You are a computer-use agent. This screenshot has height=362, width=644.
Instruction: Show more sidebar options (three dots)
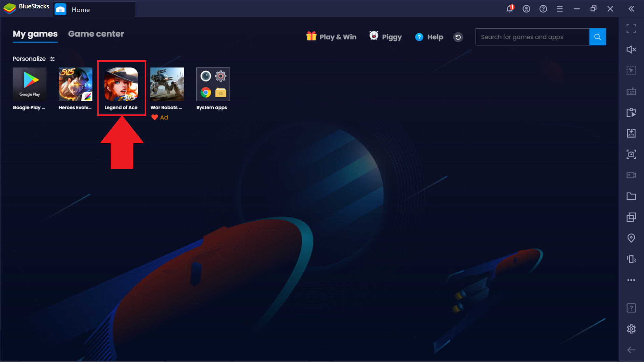631,280
